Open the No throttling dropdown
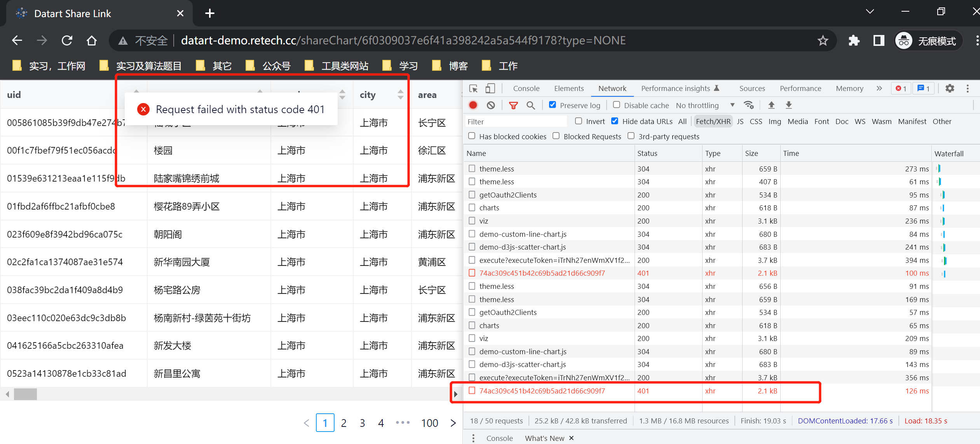Image resolution: width=980 pixels, height=444 pixels. point(698,105)
